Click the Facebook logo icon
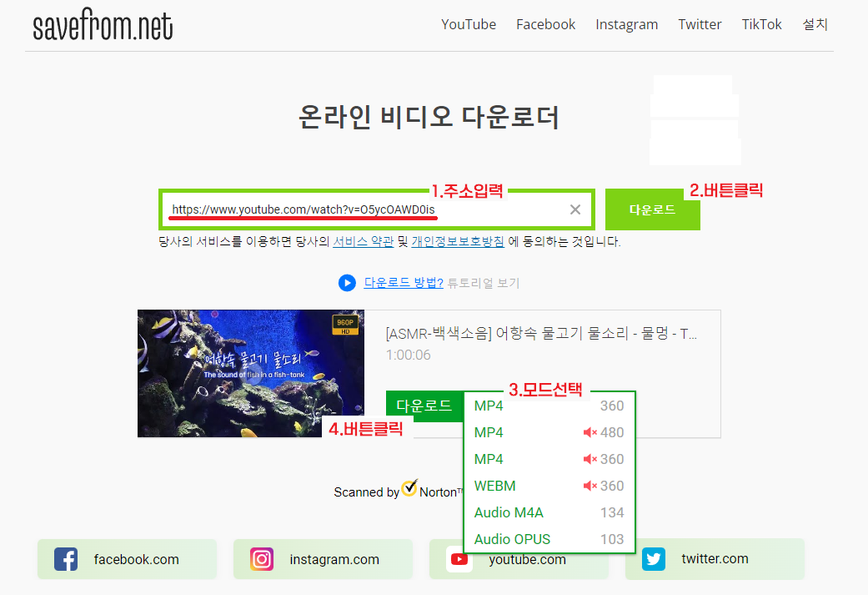 (66, 560)
